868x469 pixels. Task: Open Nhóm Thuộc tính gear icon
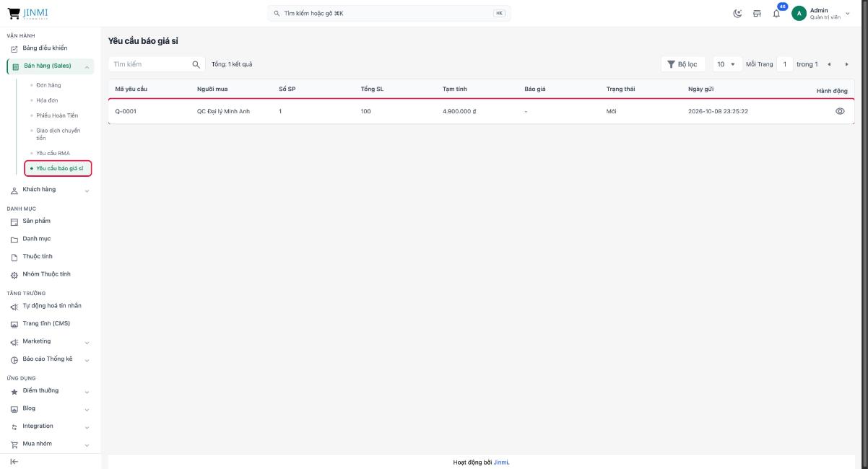pos(14,274)
